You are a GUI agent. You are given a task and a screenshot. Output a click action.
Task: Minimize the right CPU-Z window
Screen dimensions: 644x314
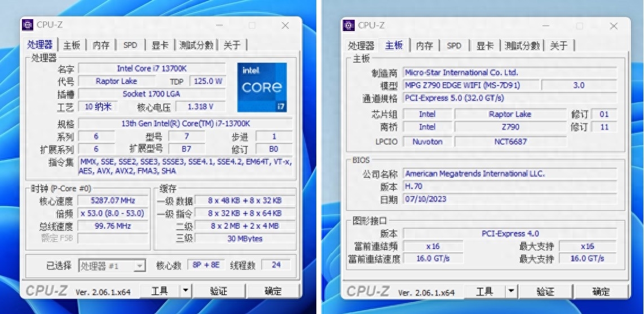(x=546, y=26)
